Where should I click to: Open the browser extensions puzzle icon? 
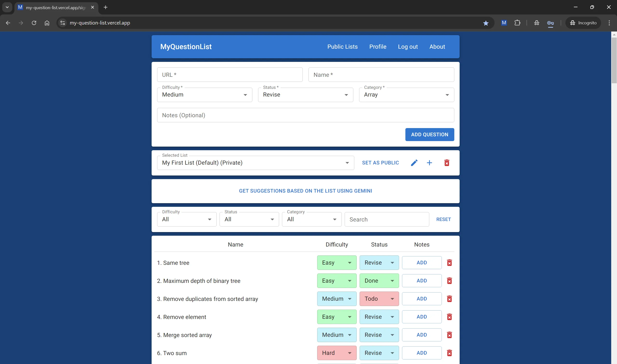[517, 23]
